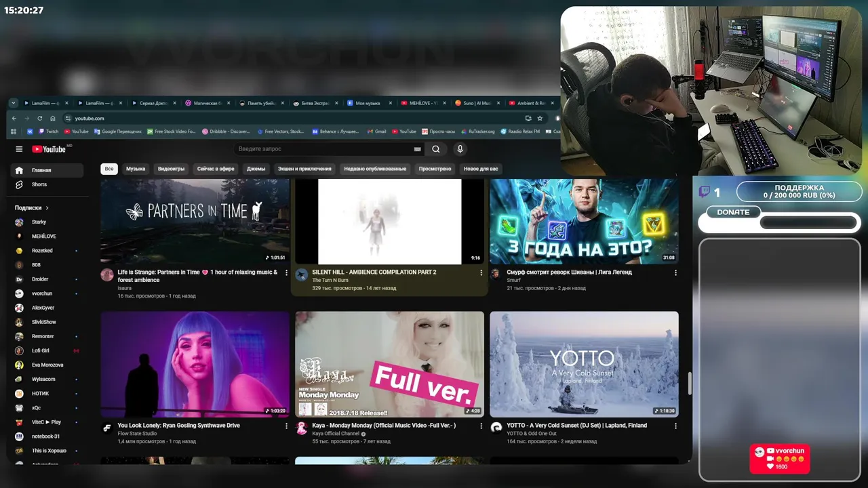Open the Google Переводчик bookmark

click(117, 131)
